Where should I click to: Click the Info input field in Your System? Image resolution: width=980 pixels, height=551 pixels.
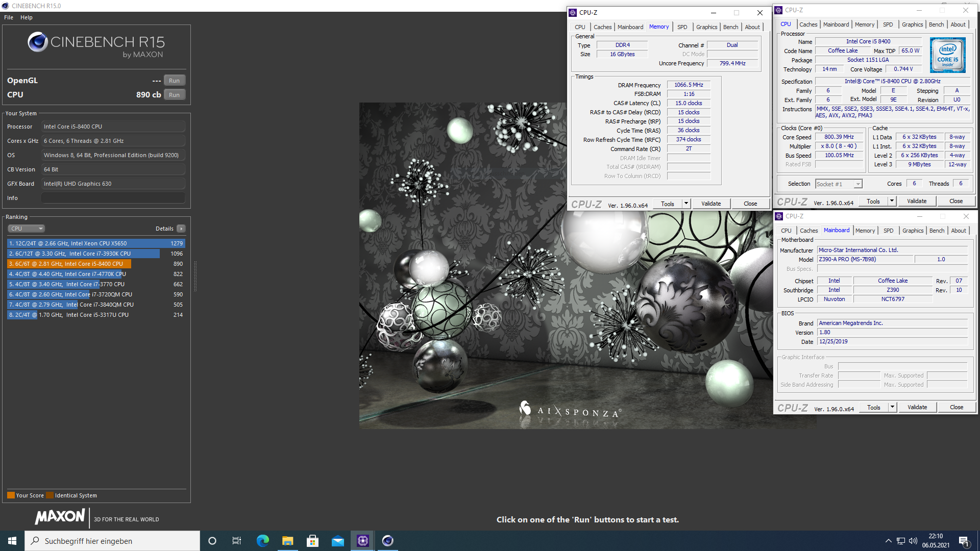[113, 198]
